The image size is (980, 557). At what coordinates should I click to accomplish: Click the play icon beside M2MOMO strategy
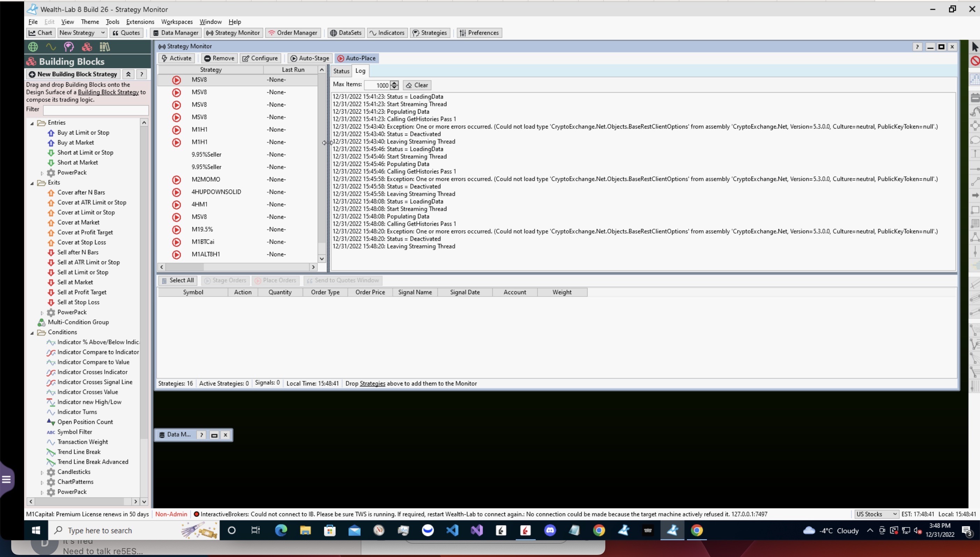coord(176,179)
